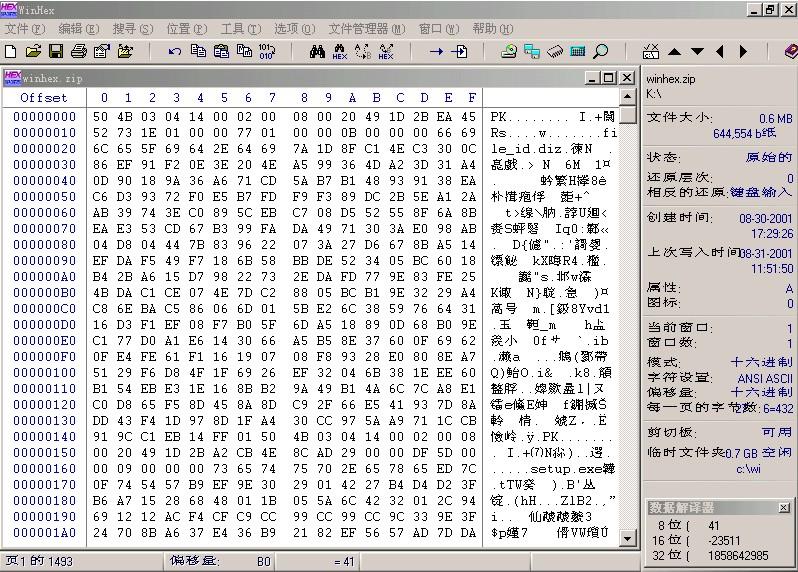Click 'le_id.diz' text in ASCII column
The image size is (798, 572).
coord(526,149)
